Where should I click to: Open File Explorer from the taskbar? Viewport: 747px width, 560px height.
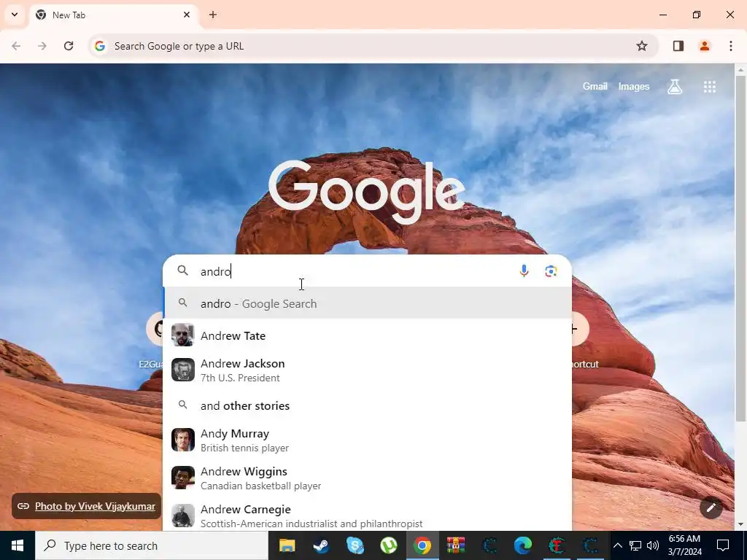(x=287, y=545)
